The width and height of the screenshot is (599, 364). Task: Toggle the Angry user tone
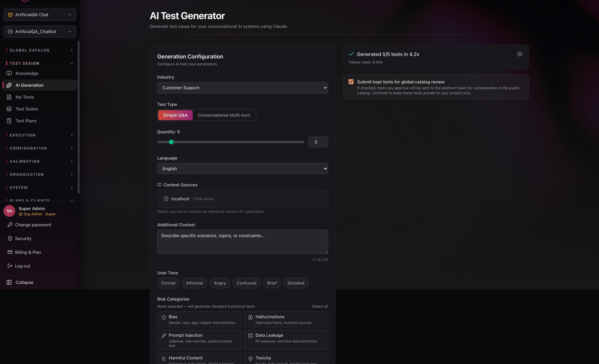coord(220,283)
